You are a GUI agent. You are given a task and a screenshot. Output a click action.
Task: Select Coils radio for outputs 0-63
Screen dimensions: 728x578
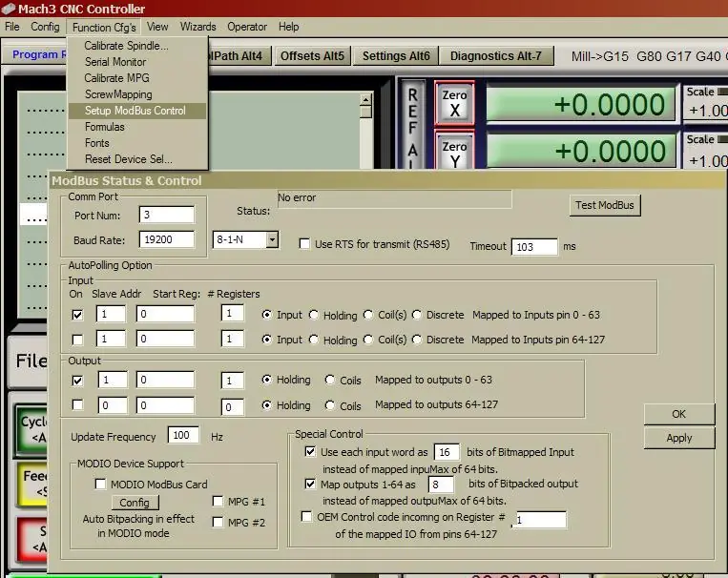click(x=329, y=380)
